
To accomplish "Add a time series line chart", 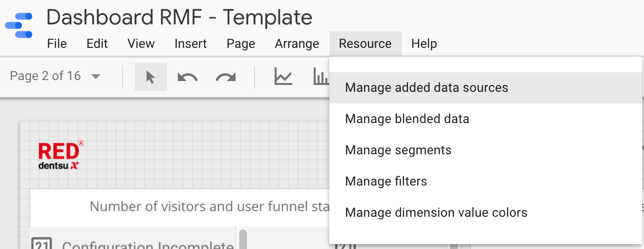I will 283,77.
